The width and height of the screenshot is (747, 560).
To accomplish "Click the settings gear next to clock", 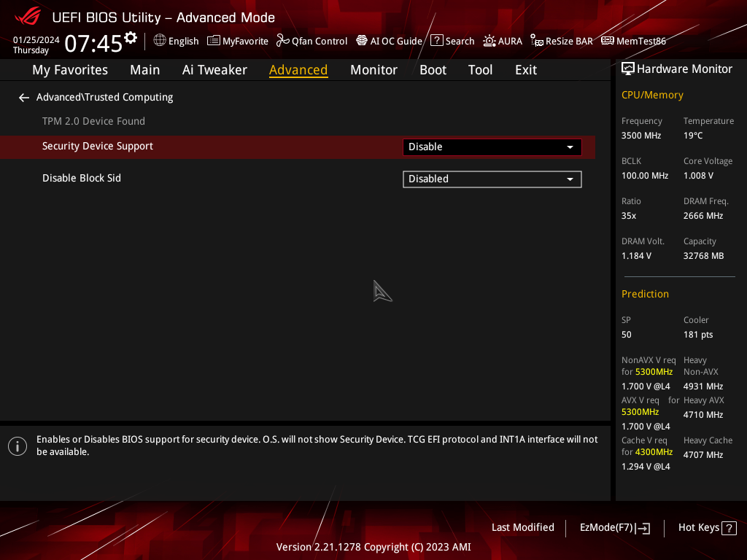I will point(131,38).
